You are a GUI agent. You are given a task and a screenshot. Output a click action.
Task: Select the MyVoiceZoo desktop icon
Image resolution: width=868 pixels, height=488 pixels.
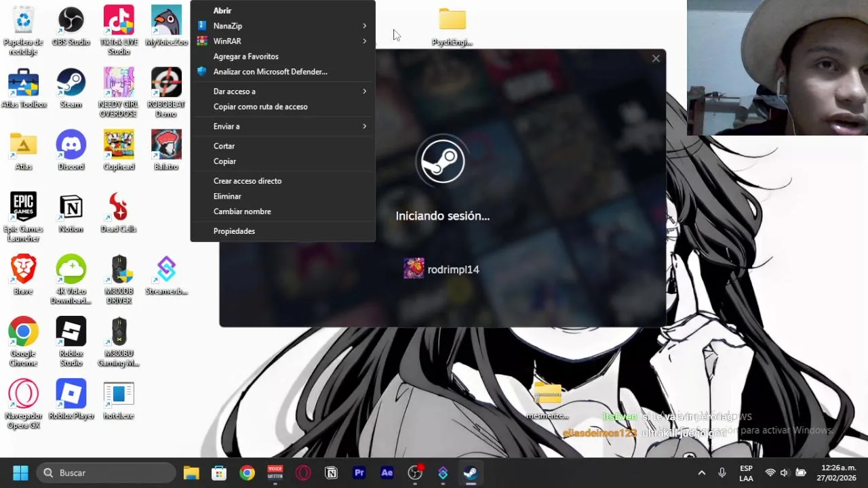click(x=166, y=26)
